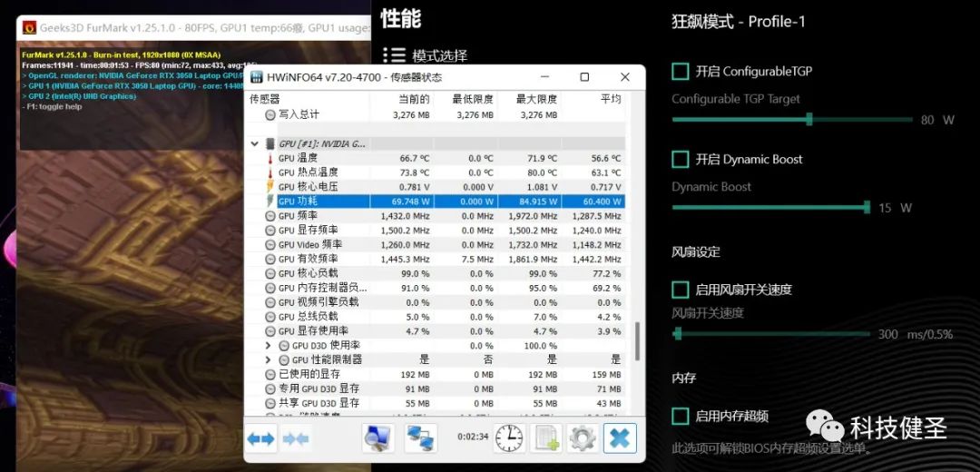The width and height of the screenshot is (980, 472).
Task: Click the 84.915 W maximum power value
Action: pos(536,202)
